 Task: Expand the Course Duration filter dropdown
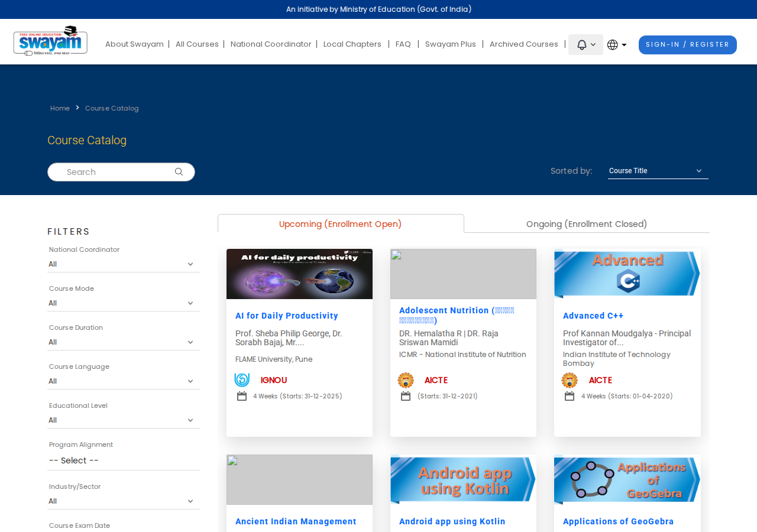point(124,342)
